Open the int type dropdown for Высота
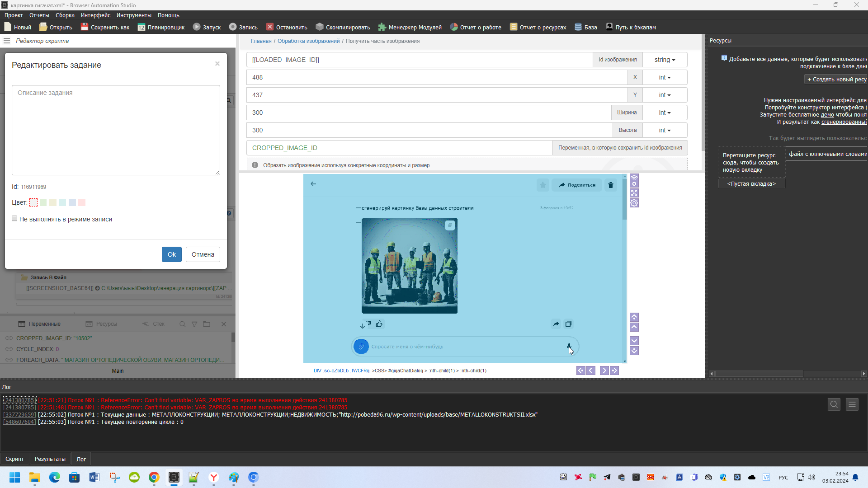This screenshot has height=488, width=868. [665, 130]
